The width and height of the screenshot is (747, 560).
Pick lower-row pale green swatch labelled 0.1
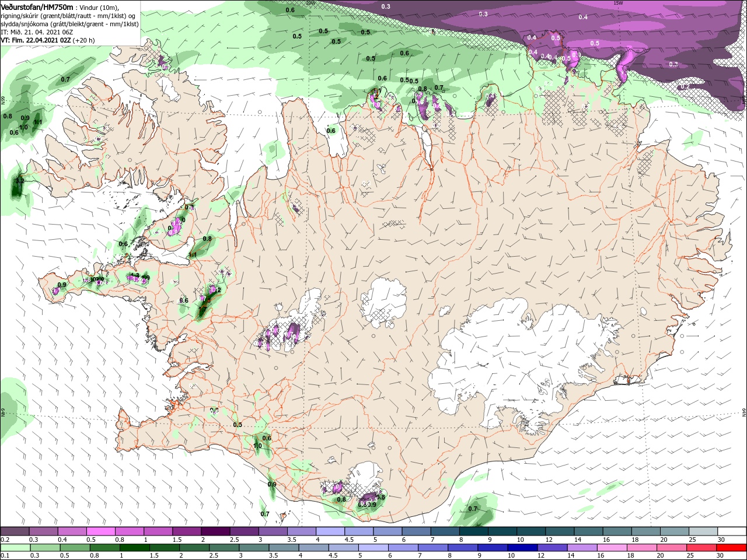pos(15,548)
